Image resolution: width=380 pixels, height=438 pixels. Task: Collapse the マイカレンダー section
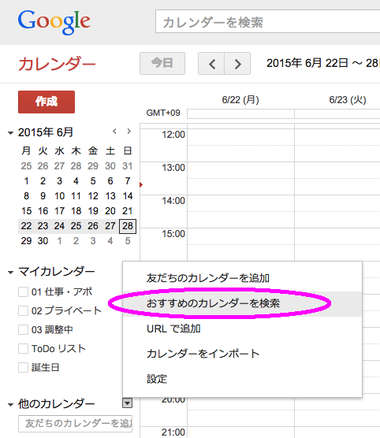[11, 272]
